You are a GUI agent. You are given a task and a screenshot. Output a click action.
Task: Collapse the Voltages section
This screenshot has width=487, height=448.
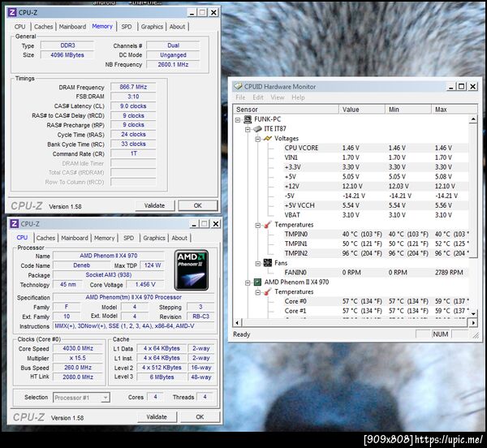pos(258,139)
